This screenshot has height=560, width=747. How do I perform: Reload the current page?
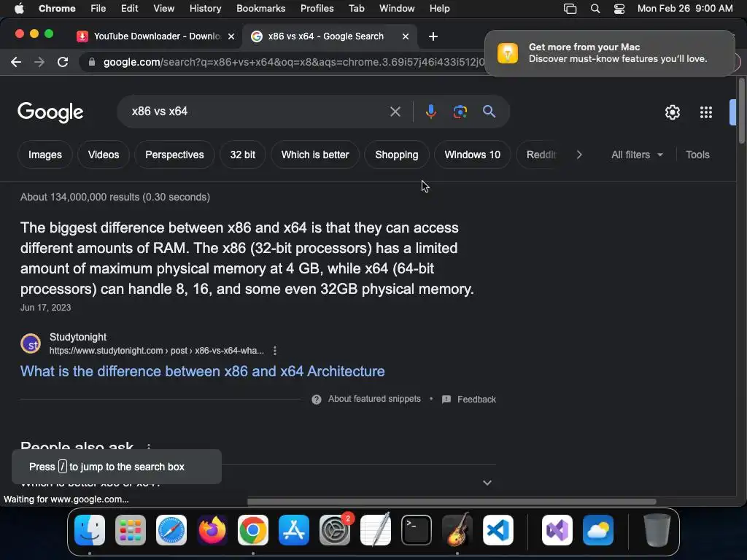pos(63,62)
